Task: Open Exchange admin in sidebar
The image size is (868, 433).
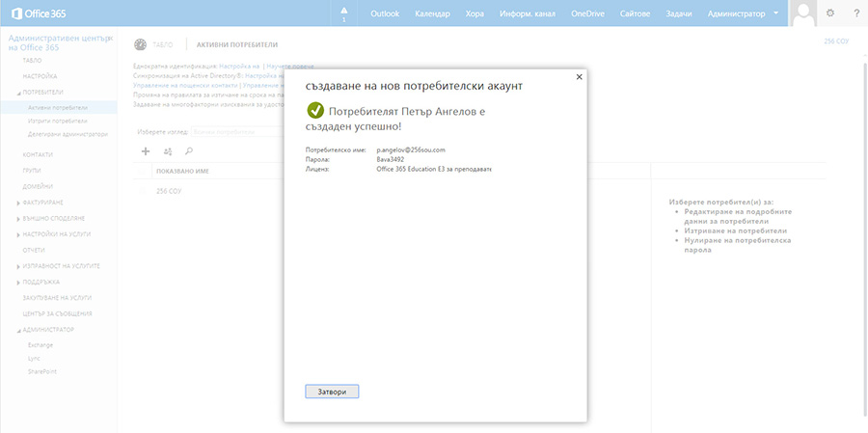Action: (41, 345)
